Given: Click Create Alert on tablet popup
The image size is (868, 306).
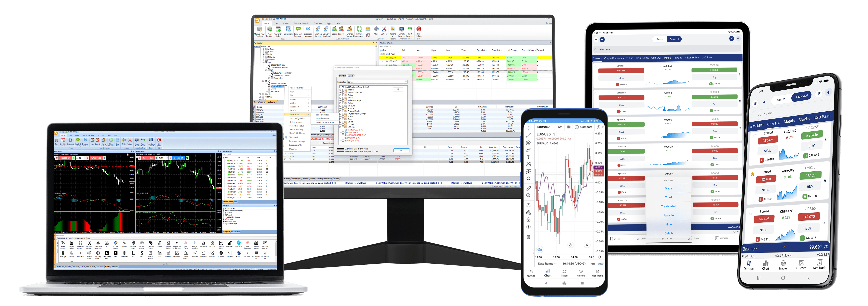Looking at the screenshot, I should point(669,206).
